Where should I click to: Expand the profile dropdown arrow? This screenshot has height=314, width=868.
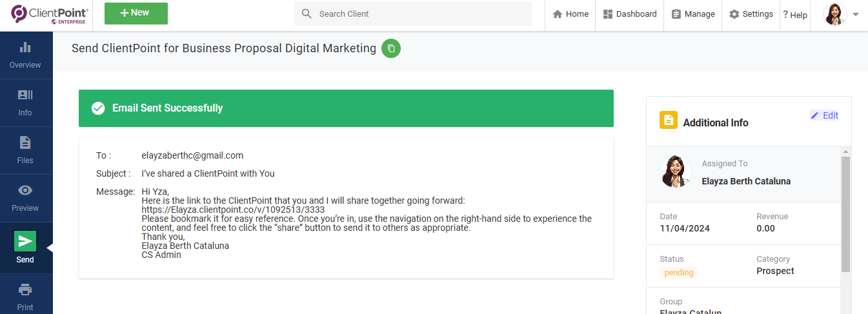point(856,14)
